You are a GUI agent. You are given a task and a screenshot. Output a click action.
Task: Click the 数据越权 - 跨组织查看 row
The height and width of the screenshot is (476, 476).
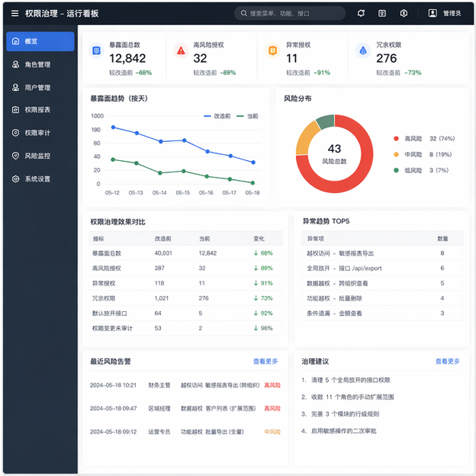point(382,283)
